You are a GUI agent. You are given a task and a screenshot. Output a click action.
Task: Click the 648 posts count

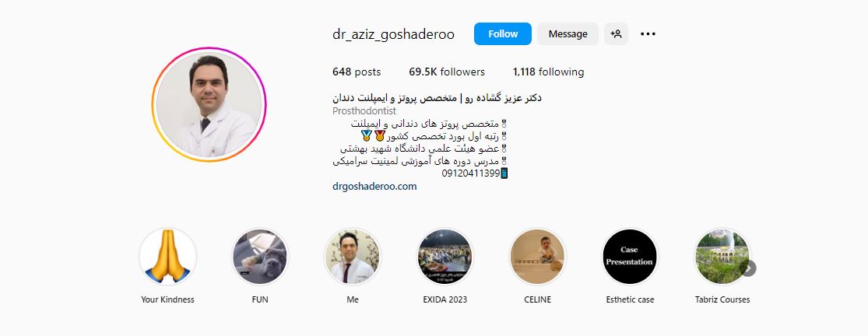[x=357, y=72]
